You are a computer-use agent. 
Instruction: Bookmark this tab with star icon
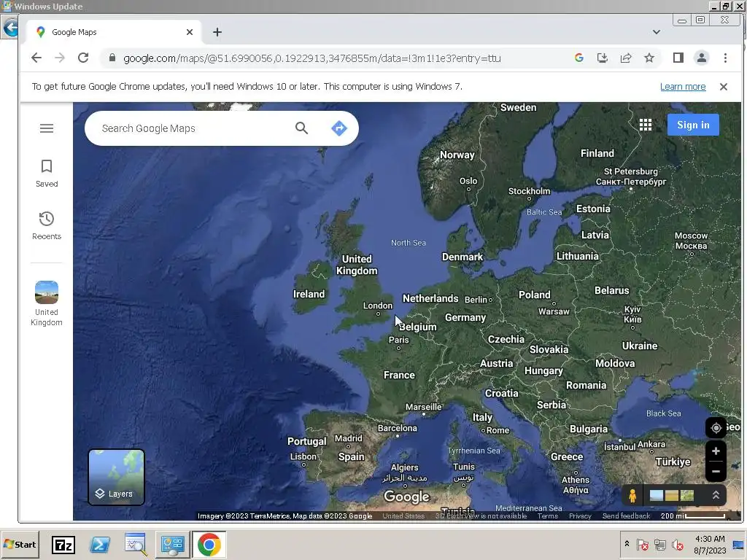pos(649,58)
